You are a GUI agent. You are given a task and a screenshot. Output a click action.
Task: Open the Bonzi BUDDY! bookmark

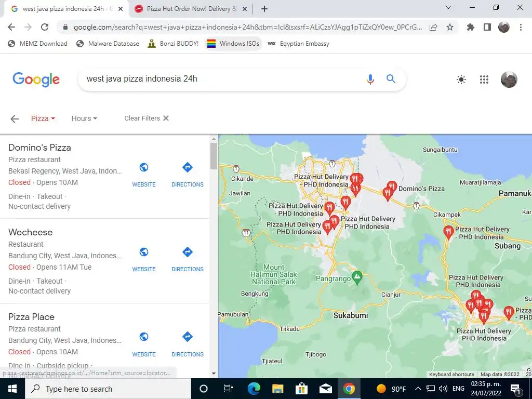(173, 44)
